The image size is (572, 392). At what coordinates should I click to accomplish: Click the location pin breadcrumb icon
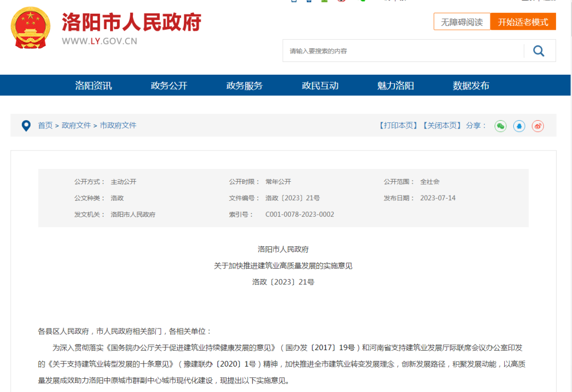26,126
